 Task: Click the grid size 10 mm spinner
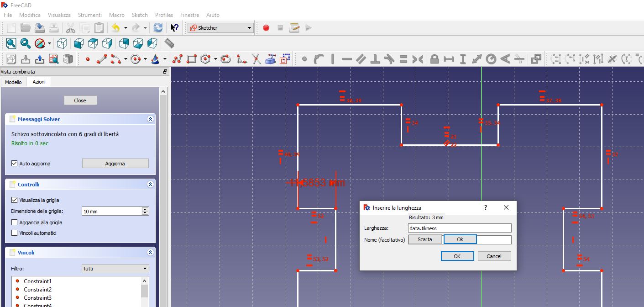click(x=115, y=212)
